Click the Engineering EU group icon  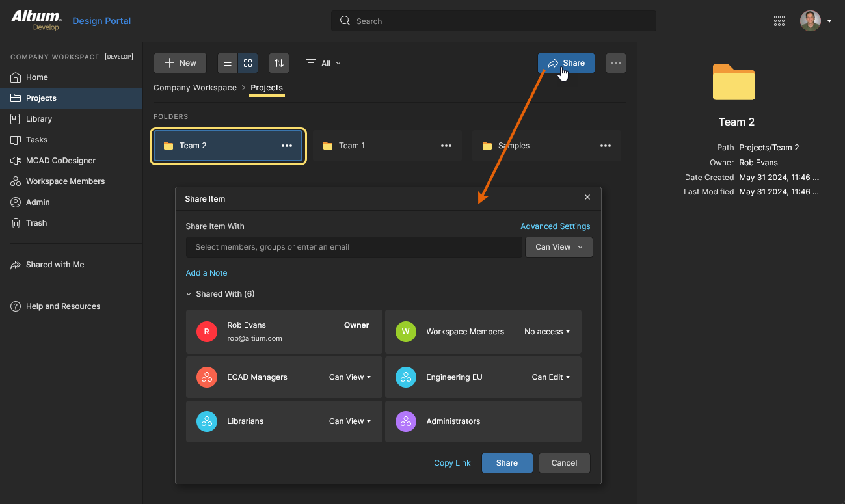coord(406,377)
